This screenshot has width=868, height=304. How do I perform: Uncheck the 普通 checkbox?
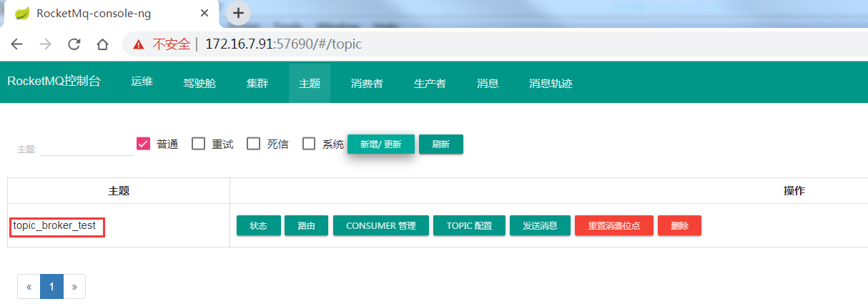(142, 144)
